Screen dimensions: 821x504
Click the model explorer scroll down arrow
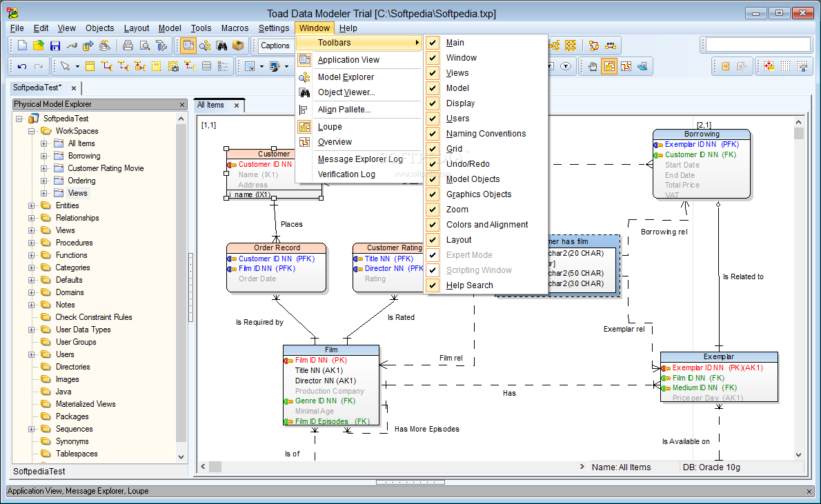pos(181,457)
